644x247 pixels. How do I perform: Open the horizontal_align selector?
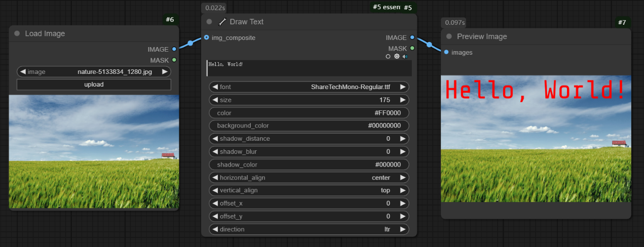pos(309,178)
